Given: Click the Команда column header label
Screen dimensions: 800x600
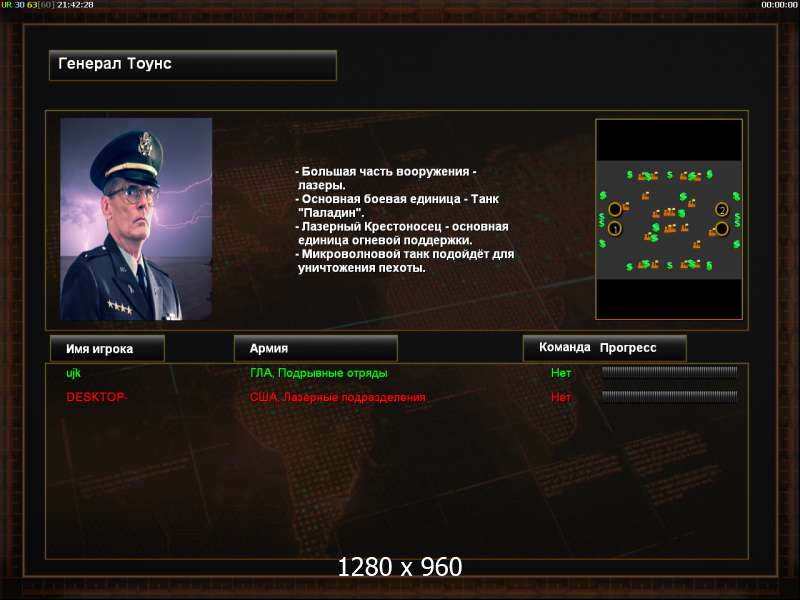Looking at the screenshot, I should [x=564, y=347].
